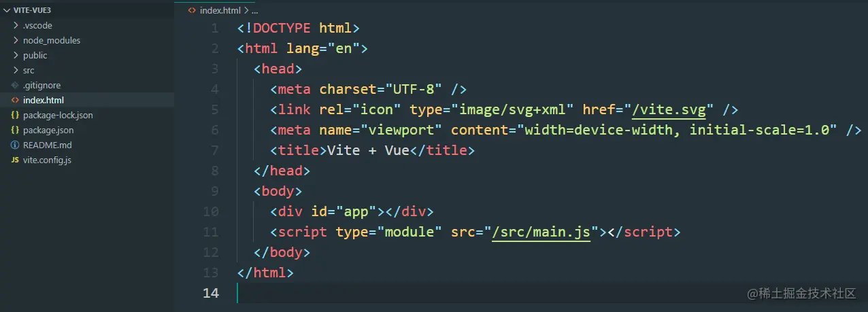868x312 pixels.
Task: Click the .gitignore file icon
Action: [x=16, y=85]
